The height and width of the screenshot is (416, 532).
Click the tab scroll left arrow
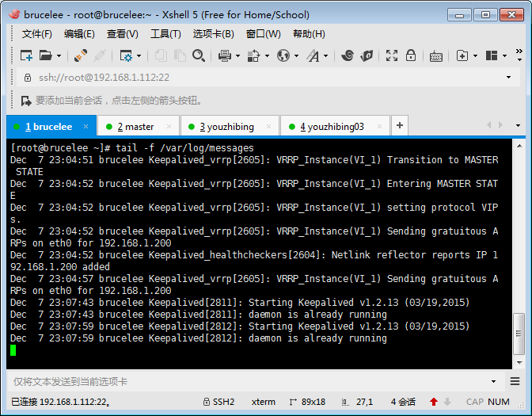tap(489, 125)
